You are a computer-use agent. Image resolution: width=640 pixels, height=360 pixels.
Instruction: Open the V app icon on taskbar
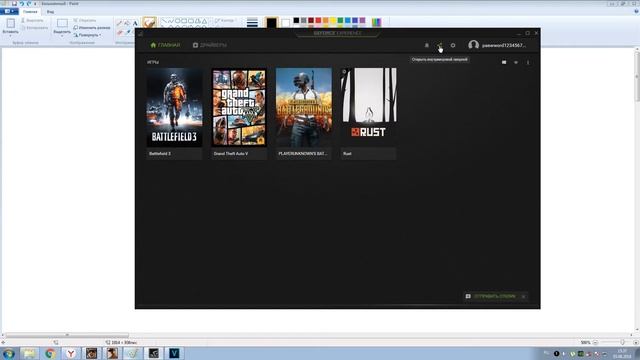click(x=174, y=353)
